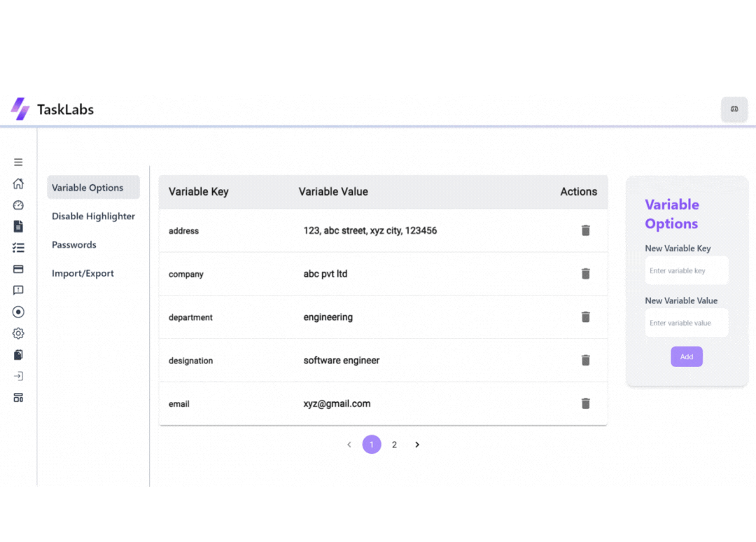The image size is (756, 542).
Task: Delete the company variable row
Action: pos(586,274)
